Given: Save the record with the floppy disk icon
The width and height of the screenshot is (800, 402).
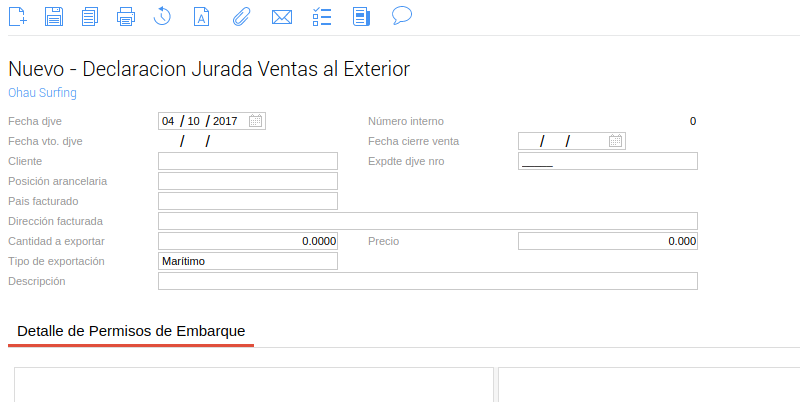Looking at the screenshot, I should coord(54,16).
